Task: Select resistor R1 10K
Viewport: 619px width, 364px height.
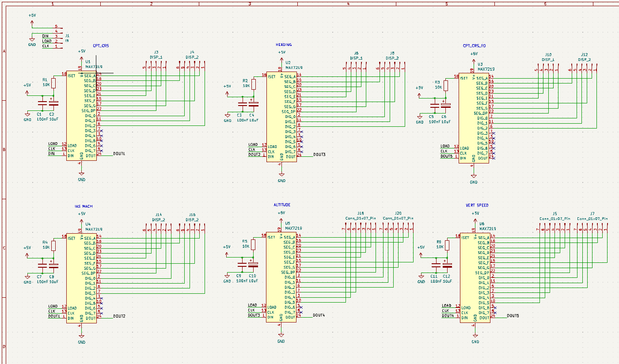Action: point(53,83)
